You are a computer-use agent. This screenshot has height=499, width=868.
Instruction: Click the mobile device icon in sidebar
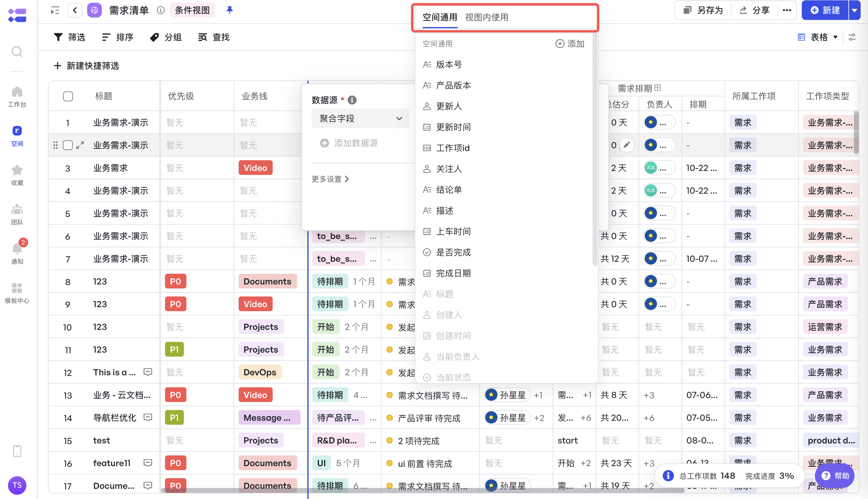point(17,451)
